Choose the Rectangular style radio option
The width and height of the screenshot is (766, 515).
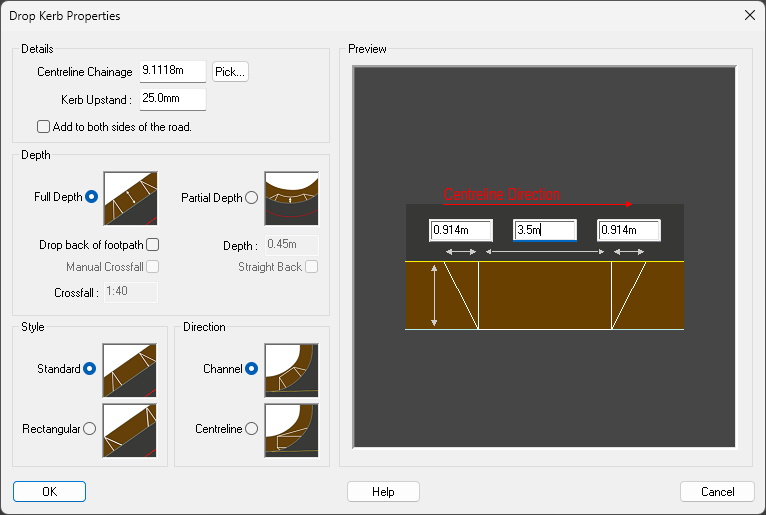(x=90, y=429)
